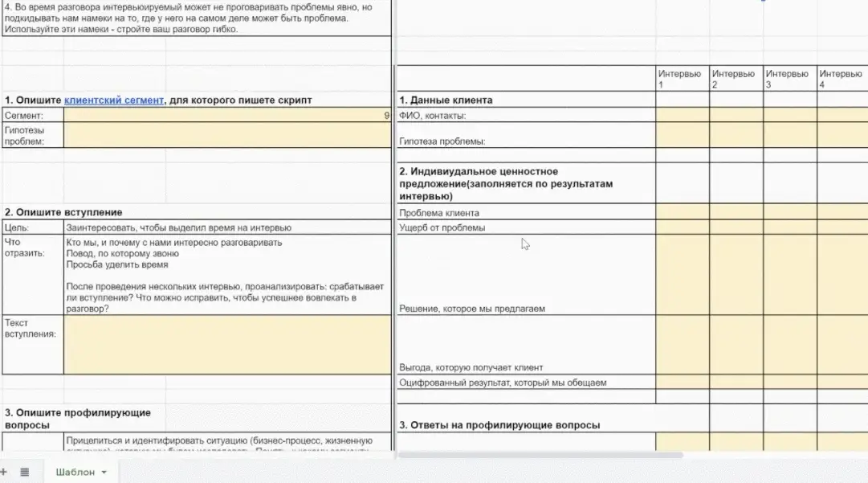Image resolution: width=868 pixels, height=483 pixels.
Task: Select 'Оцифрованный результат, который мы обещаем' cell
Action: pos(527,383)
